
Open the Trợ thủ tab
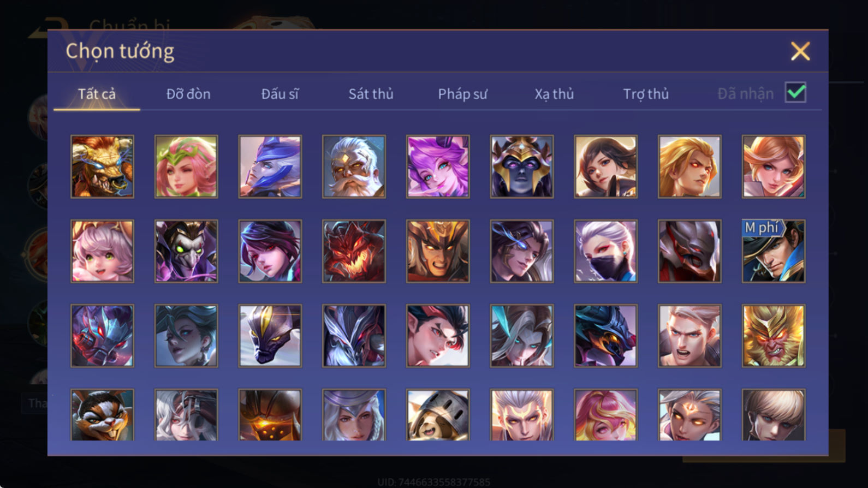pyautogui.click(x=646, y=94)
